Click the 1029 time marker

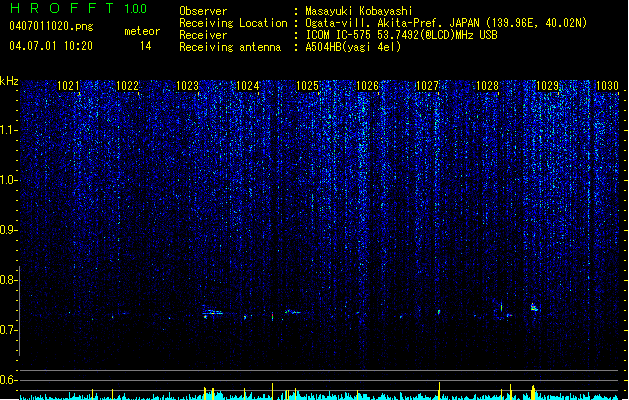tap(547, 86)
